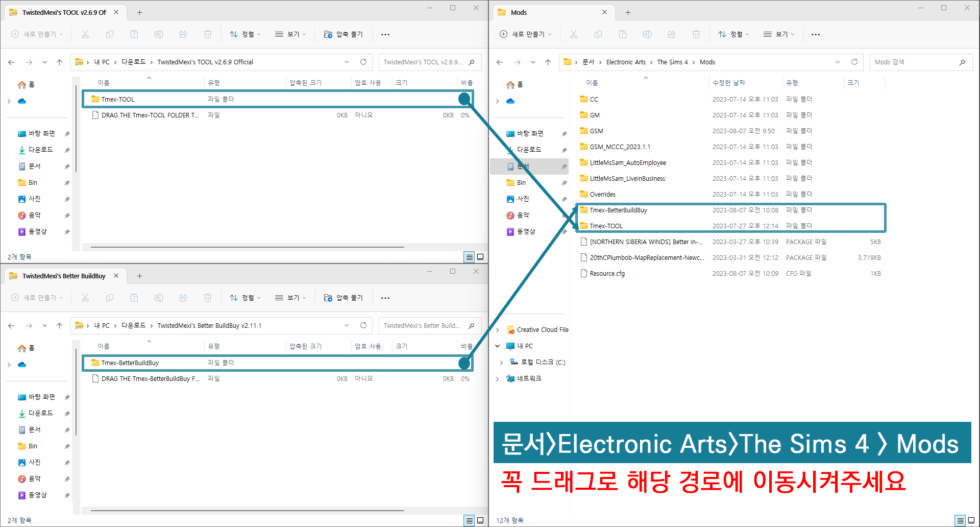Viewport: 980px width, 527px height.
Task: Select Resource.cfg file in Mods window
Action: pos(731,273)
